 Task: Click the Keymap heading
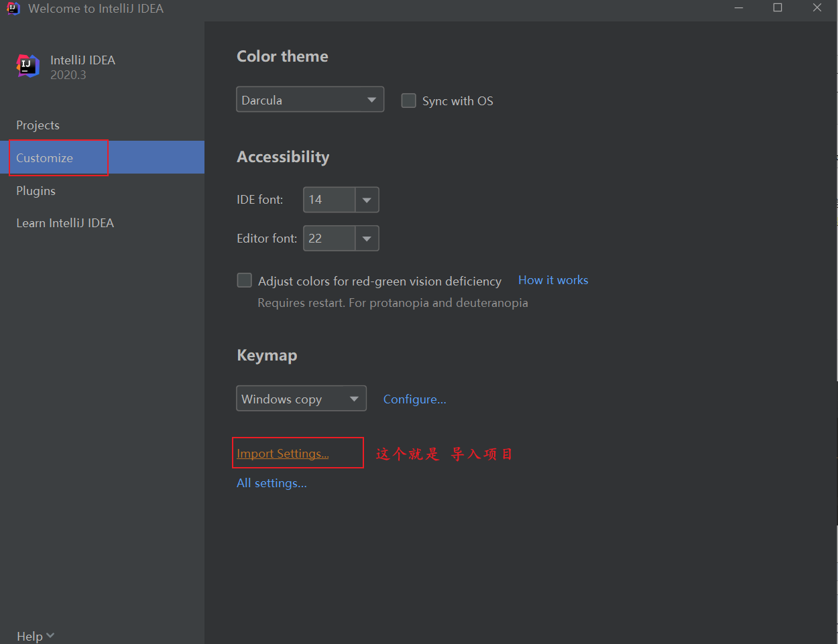[x=267, y=355]
